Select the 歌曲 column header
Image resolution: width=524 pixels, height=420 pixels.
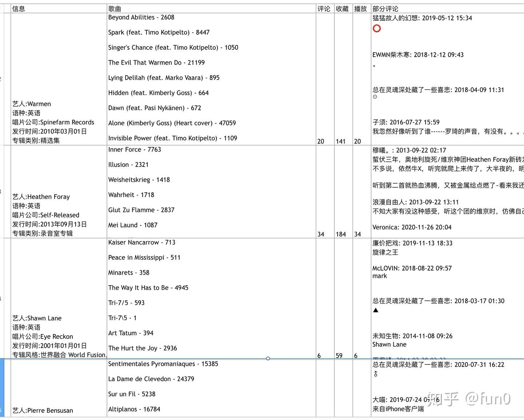(115, 9)
